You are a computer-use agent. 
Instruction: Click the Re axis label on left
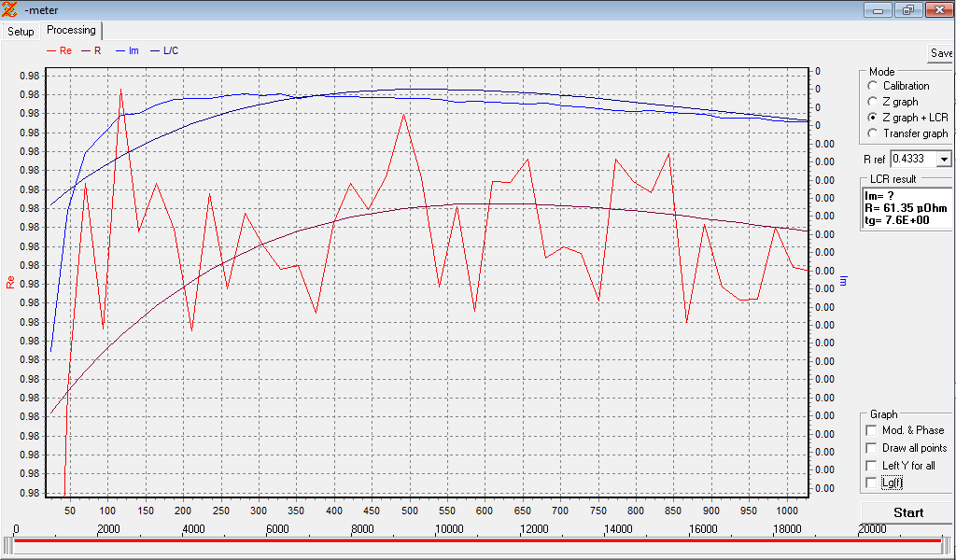[10, 282]
